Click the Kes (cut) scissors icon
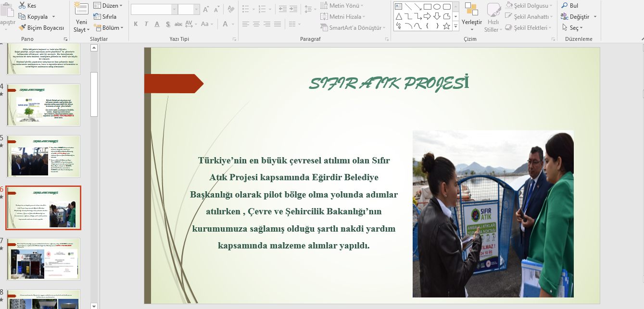This screenshot has width=644, height=309. tap(23, 5)
